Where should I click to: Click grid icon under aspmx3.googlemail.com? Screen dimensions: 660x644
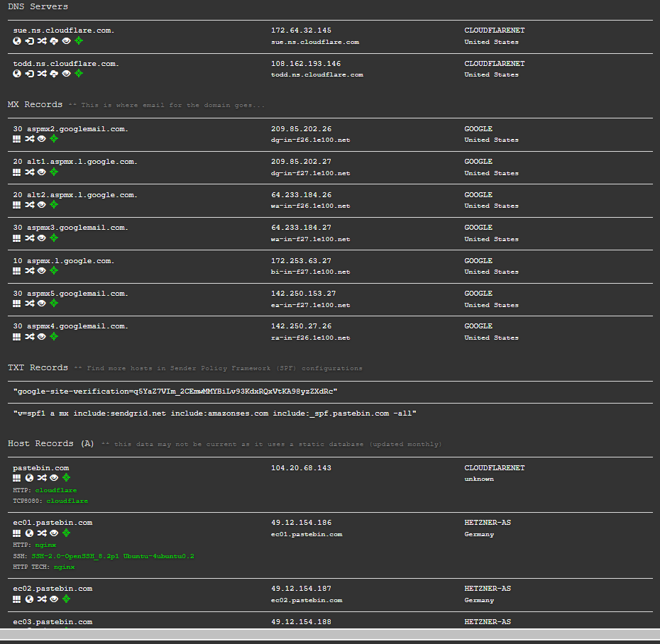click(17, 238)
